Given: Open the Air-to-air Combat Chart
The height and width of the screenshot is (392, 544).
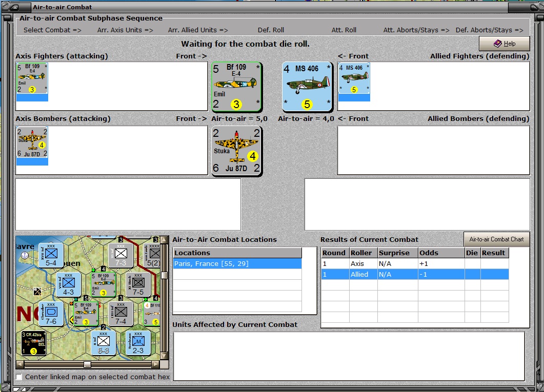Looking at the screenshot, I should coord(496,239).
